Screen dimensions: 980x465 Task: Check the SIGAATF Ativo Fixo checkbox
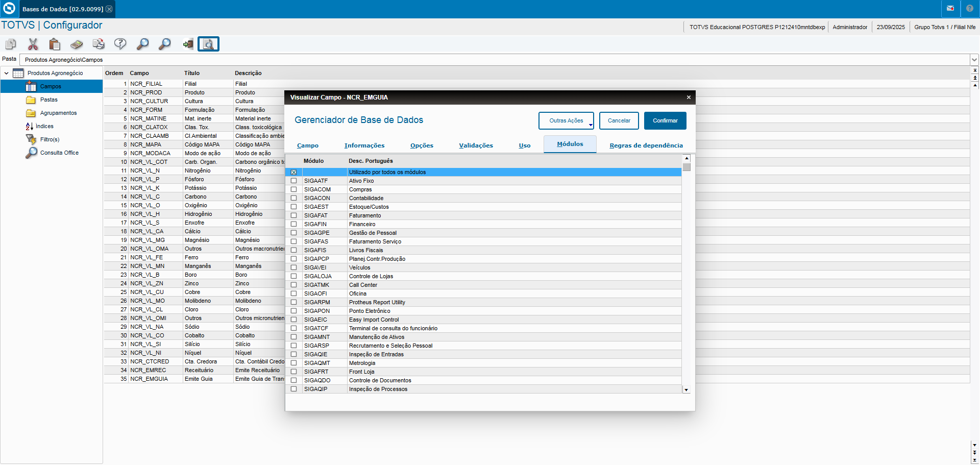[293, 181]
